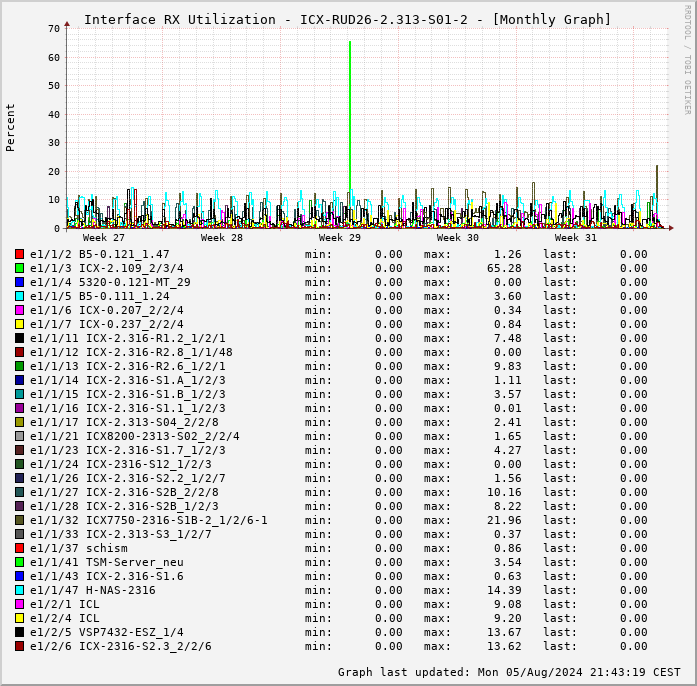Click the red swatch beside e1/1/2 B5-0.121_1.47
Viewport: 697px width, 686px height.
click(x=19, y=254)
